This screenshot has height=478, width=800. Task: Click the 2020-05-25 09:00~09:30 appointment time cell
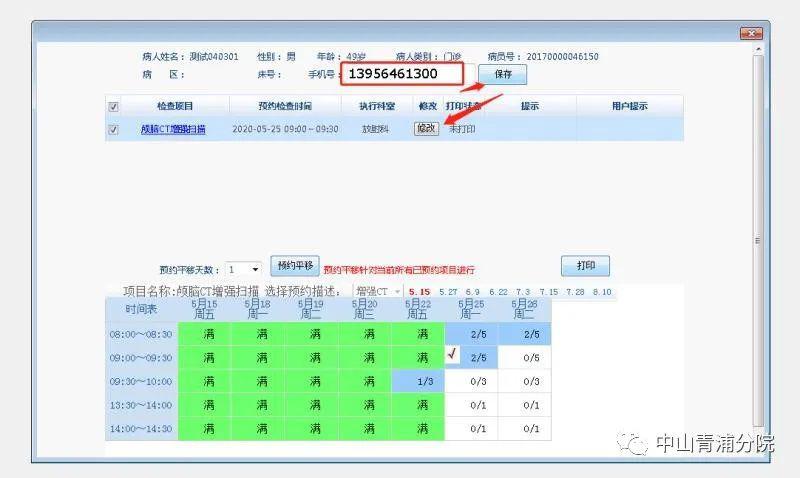(285, 129)
